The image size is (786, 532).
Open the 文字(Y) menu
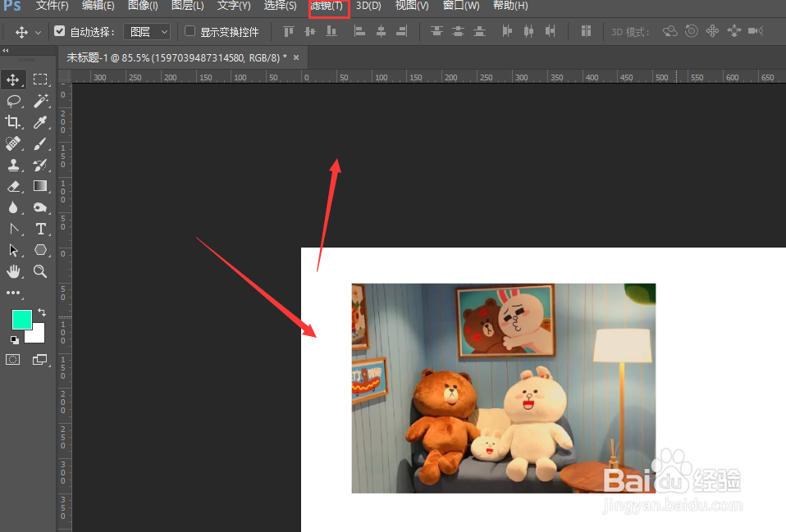coord(234,6)
